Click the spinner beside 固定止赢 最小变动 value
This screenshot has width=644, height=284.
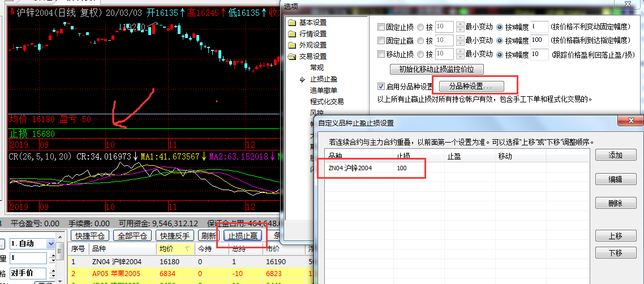(460, 40)
